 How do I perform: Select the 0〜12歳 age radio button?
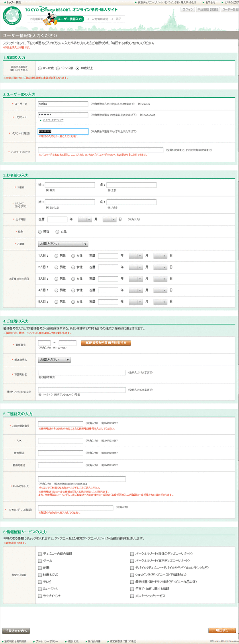(40, 69)
